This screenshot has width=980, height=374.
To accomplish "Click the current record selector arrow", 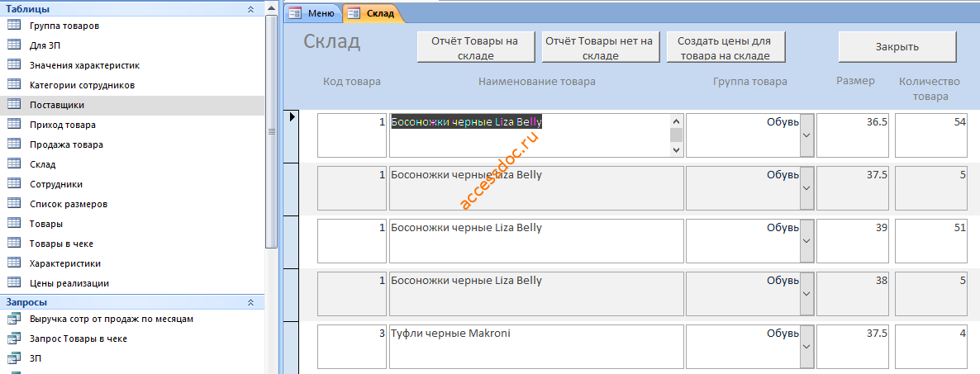I will pyautogui.click(x=293, y=116).
